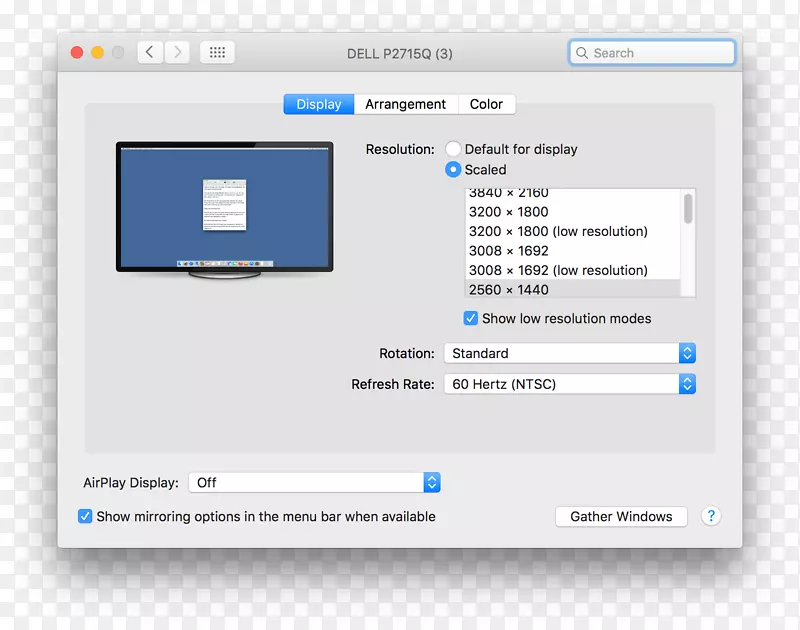800x630 pixels.
Task: Switch to the Arrangement tab
Action: click(406, 104)
